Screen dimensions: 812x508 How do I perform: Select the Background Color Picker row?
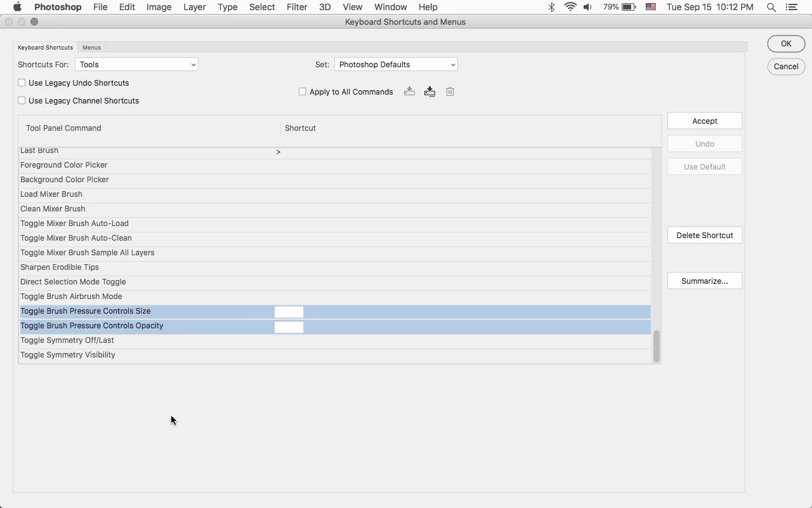(336, 180)
